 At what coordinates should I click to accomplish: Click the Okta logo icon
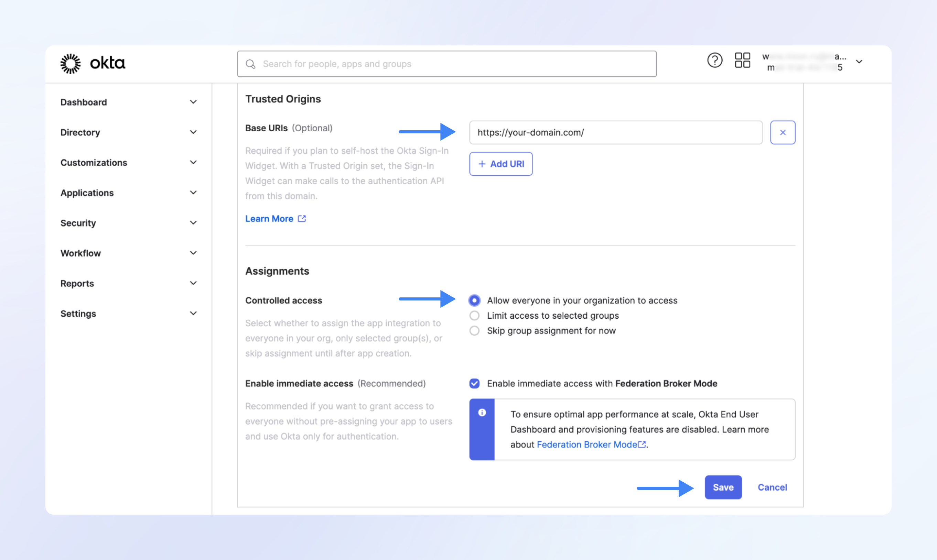tap(70, 63)
